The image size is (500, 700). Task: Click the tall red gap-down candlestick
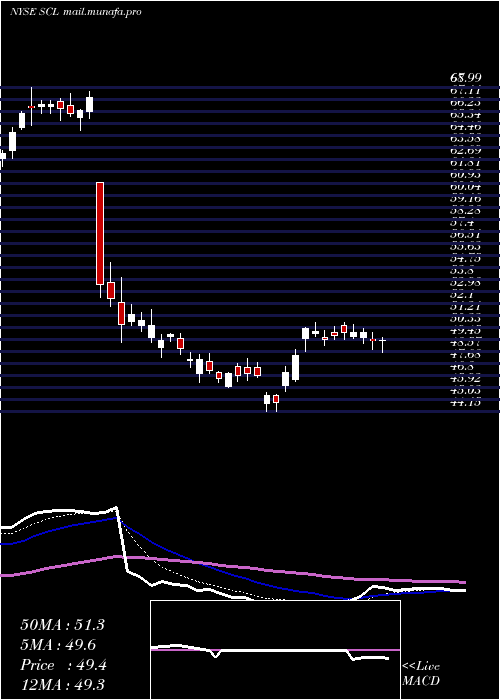click(x=100, y=233)
